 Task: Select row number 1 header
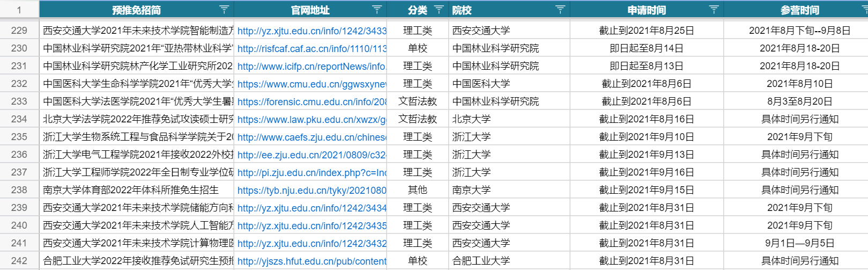[x=19, y=10]
